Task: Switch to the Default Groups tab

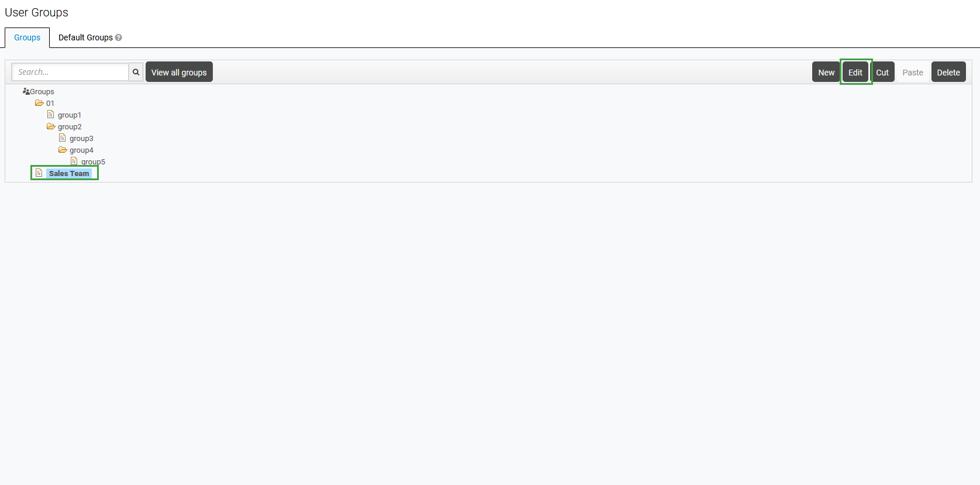Action: click(85, 37)
